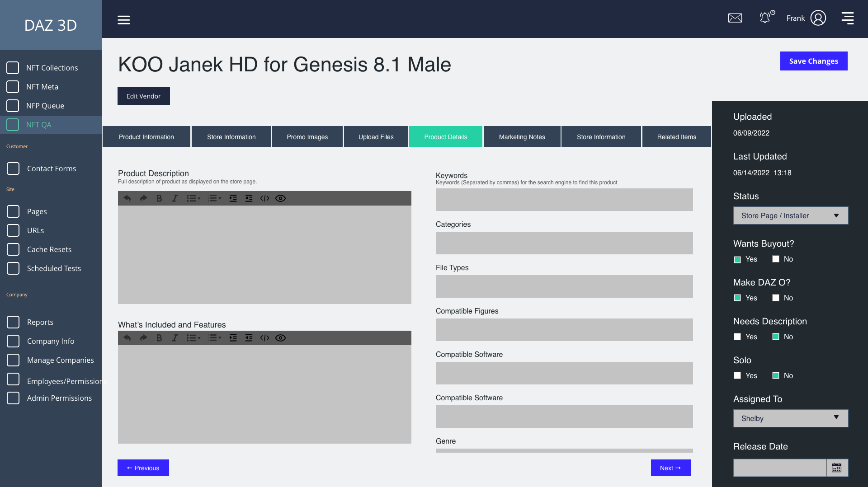Click the Keywords input field
This screenshot has width=868, height=487.
pyautogui.click(x=564, y=200)
